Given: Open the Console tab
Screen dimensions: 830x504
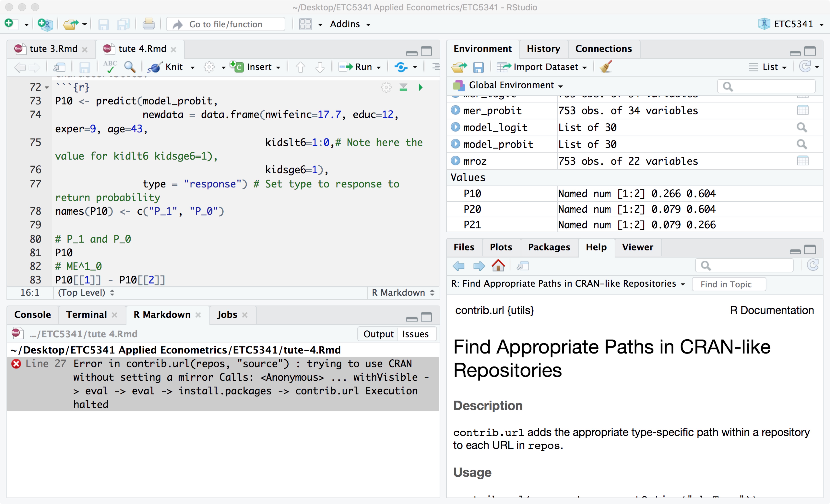Looking at the screenshot, I should (x=32, y=314).
